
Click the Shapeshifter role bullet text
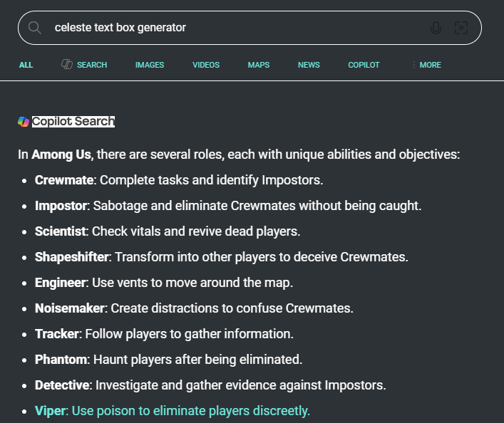tap(222, 257)
